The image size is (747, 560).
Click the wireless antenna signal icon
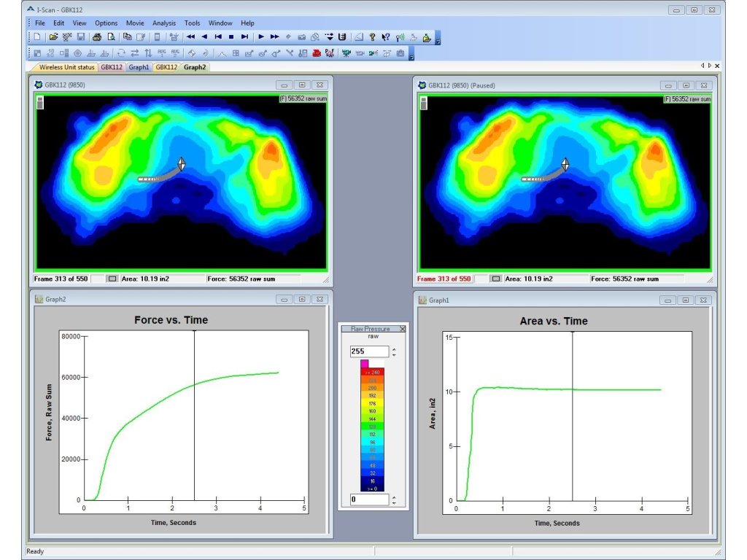click(399, 36)
